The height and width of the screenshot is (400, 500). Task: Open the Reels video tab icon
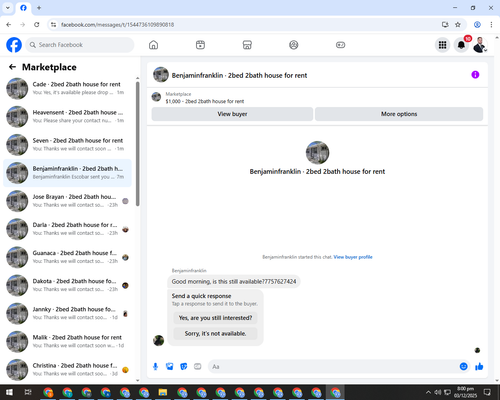tap(200, 45)
